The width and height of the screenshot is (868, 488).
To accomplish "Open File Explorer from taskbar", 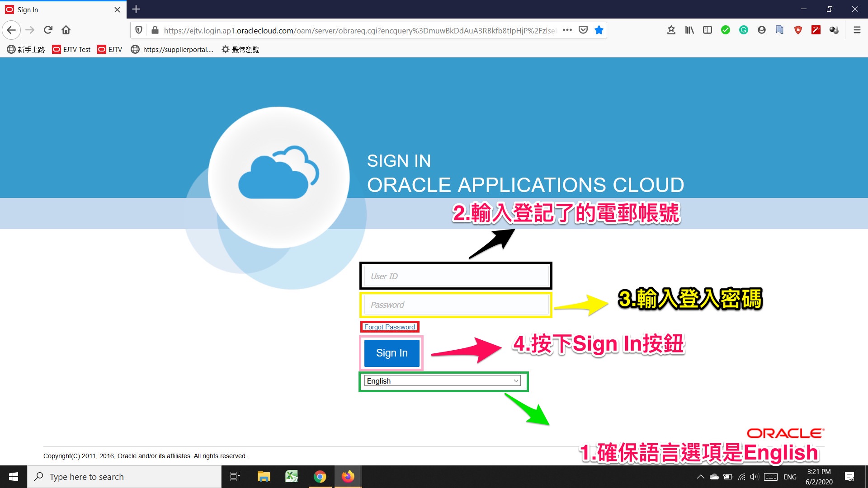I will click(x=264, y=477).
